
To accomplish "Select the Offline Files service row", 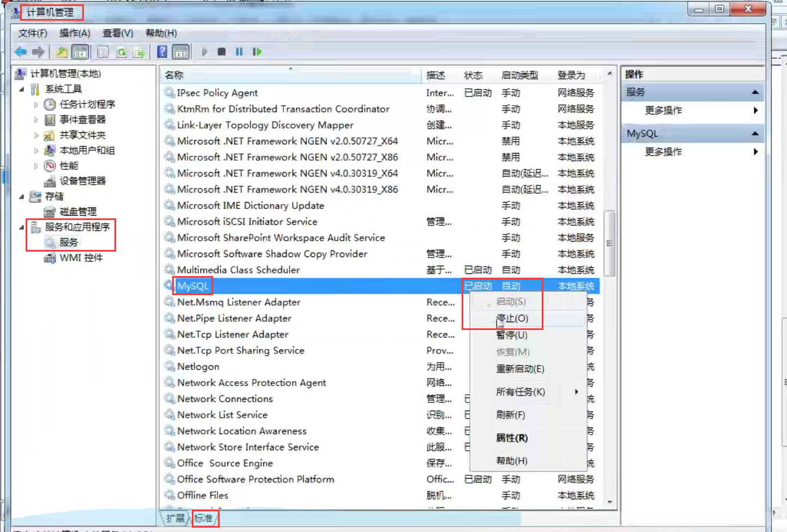I will click(382, 496).
